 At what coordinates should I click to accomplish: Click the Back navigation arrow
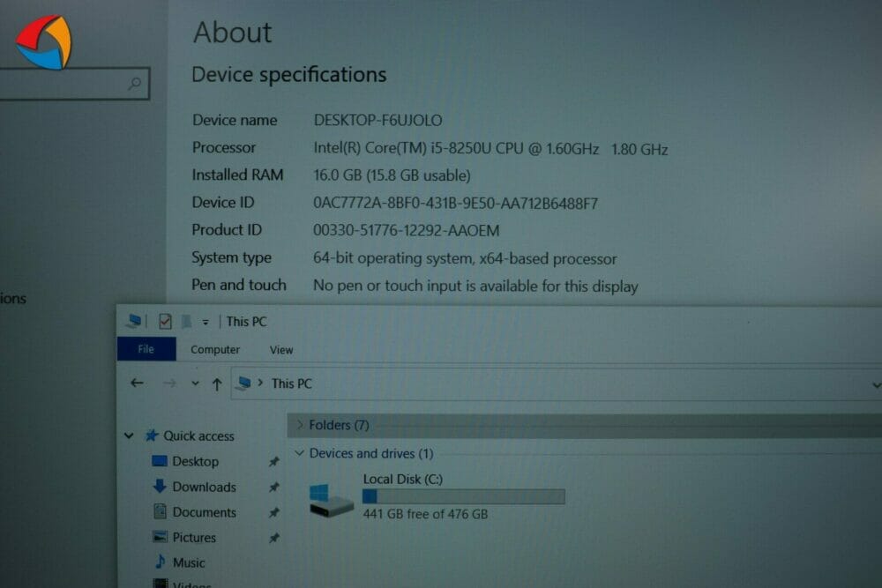(x=137, y=383)
